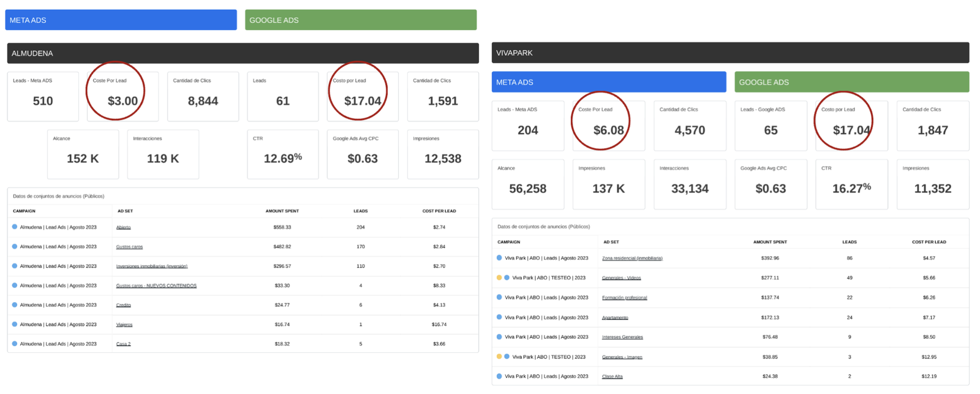
Task: Select the CTR value 12.69%
Action: (283, 159)
